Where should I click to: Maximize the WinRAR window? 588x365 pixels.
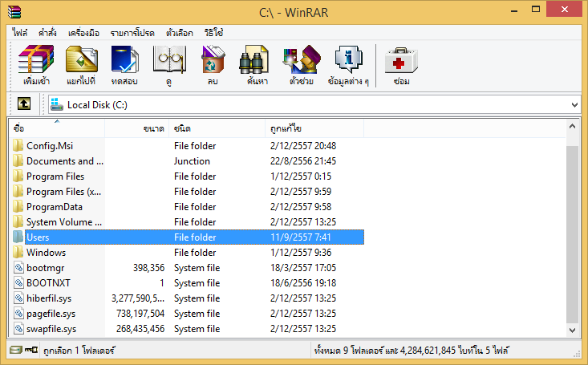click(536, 10)
